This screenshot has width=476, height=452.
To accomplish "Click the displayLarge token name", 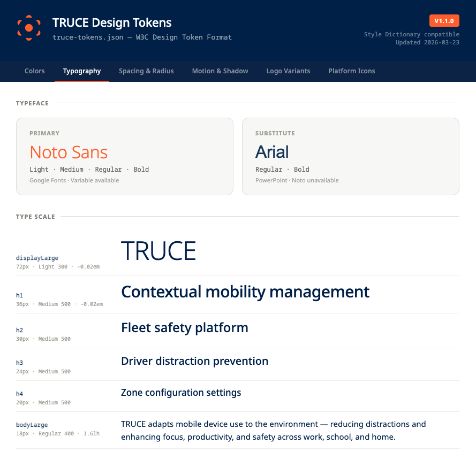I will click(37, 258).
